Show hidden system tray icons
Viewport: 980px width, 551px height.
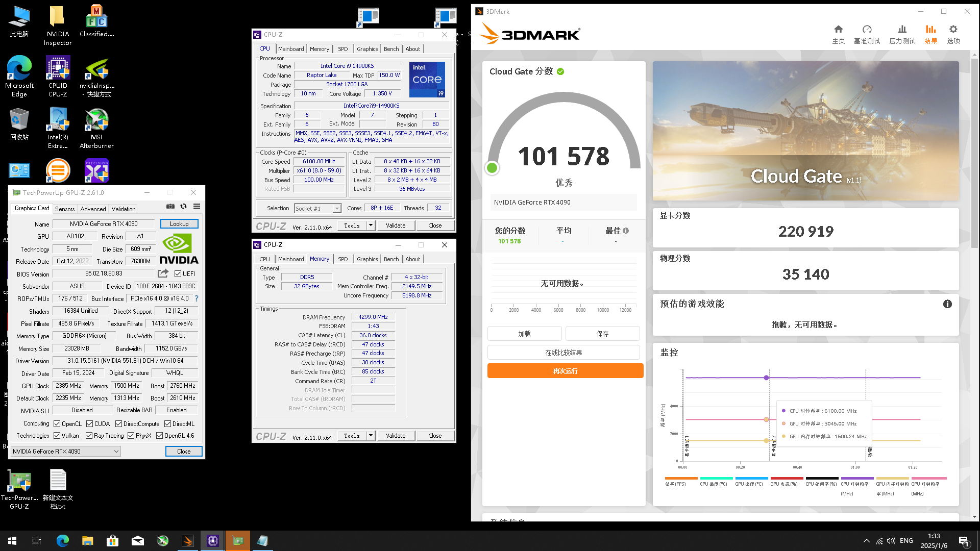tap(866, 541)
